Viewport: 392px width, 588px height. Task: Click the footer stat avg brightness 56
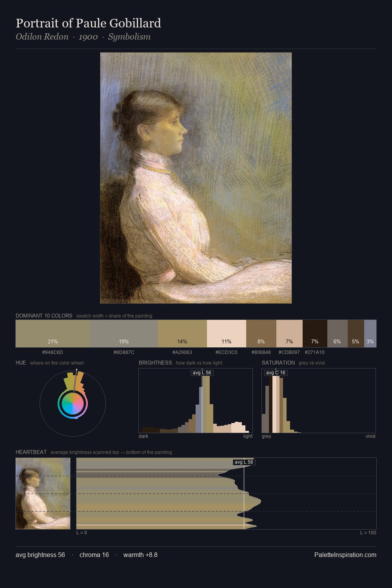pyautogui.click(x=40, y=555)
